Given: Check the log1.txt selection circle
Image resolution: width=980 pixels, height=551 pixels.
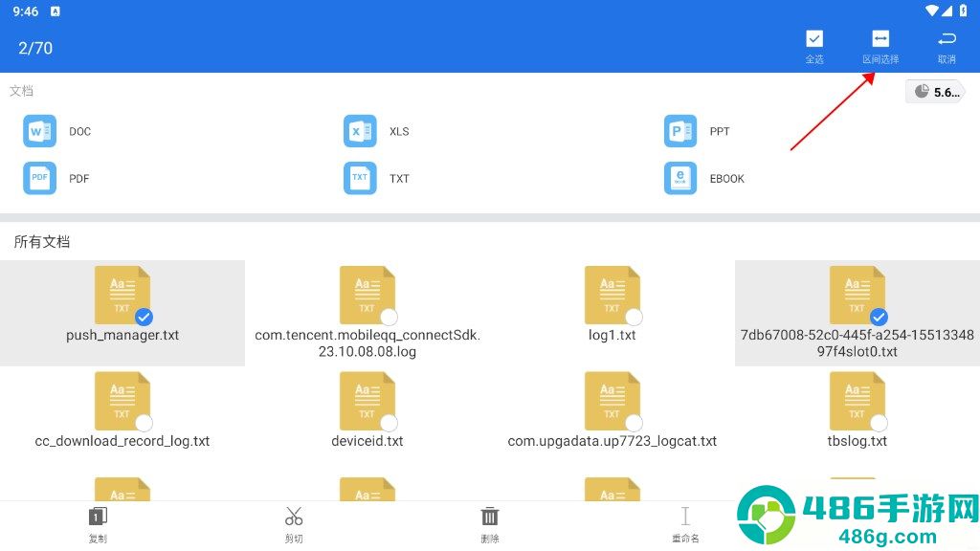Looking at the screenshot, I should pos(634,318).
